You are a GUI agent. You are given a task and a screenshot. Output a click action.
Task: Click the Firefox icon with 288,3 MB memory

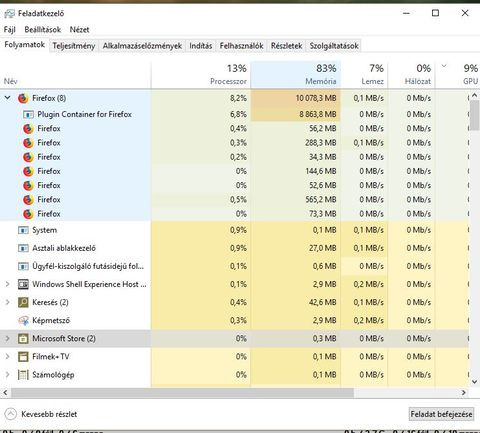click(28, 143)
